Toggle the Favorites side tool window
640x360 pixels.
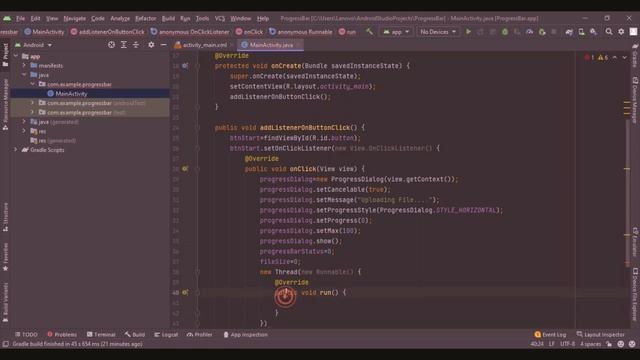5,257
